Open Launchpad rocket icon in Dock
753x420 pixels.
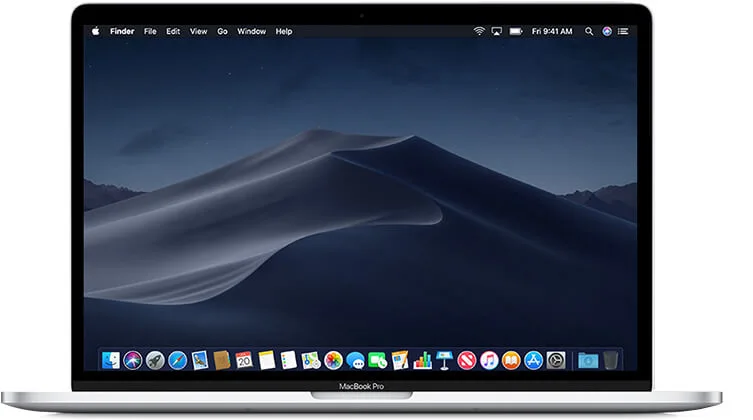[x=155, y=360]
